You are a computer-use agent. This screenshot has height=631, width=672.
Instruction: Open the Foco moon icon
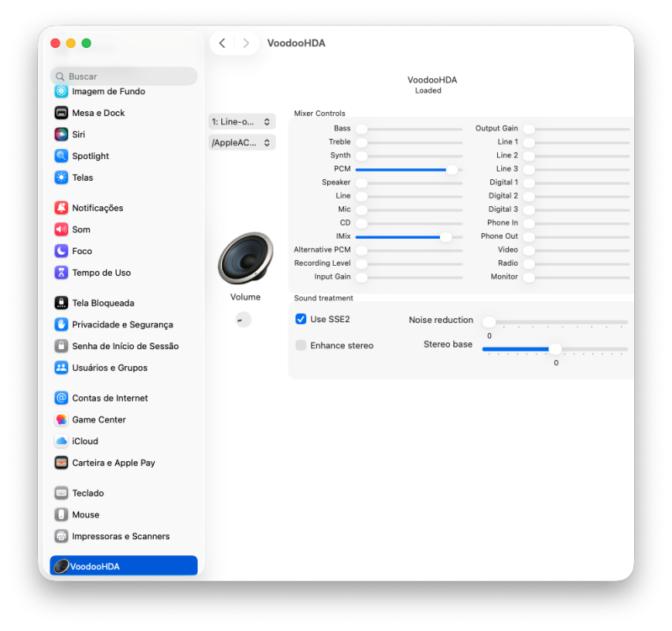pos(61,251)
